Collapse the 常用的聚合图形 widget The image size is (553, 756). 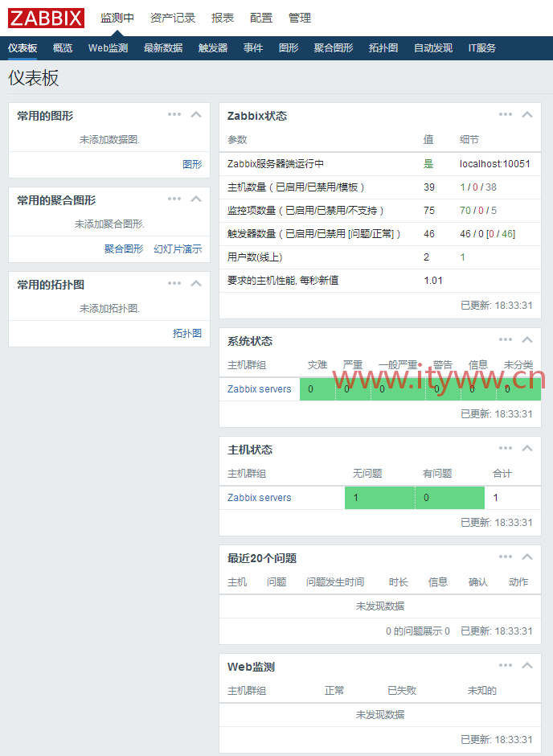pyautogui.click(x=196, y=199)
